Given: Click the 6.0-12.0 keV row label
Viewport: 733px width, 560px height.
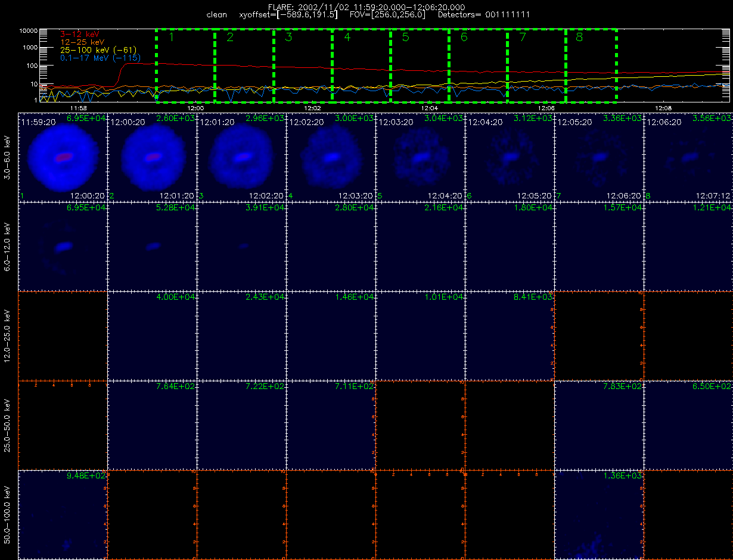Looking at the screenshot, I should [x=8, y=246].
